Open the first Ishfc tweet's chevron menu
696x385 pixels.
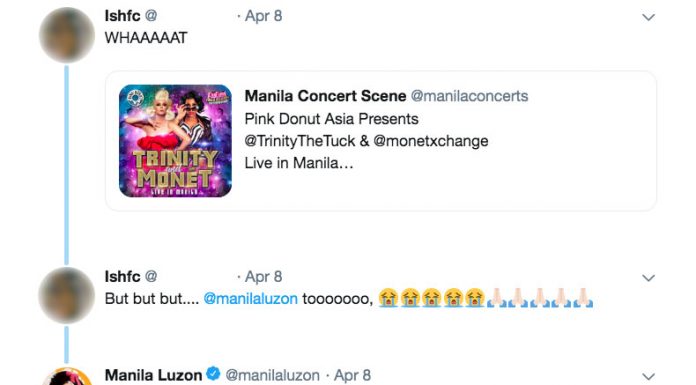(x=649, y=17)
